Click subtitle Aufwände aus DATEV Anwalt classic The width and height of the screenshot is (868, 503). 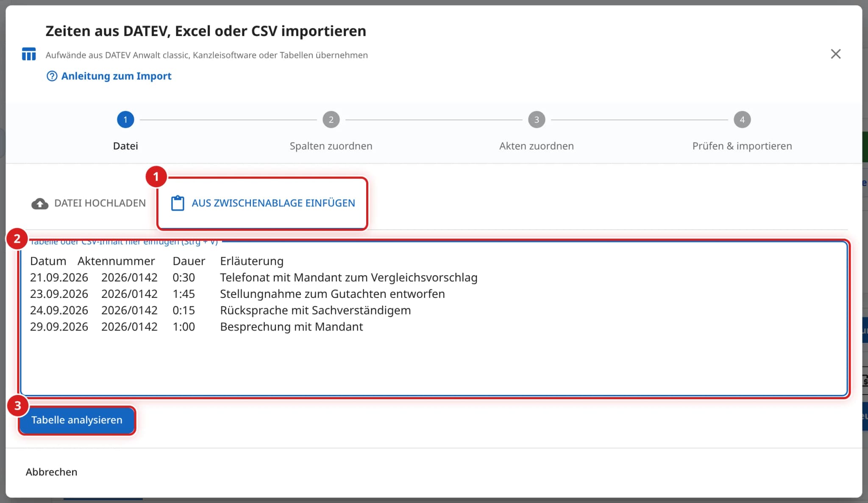(x=206, y=55)
